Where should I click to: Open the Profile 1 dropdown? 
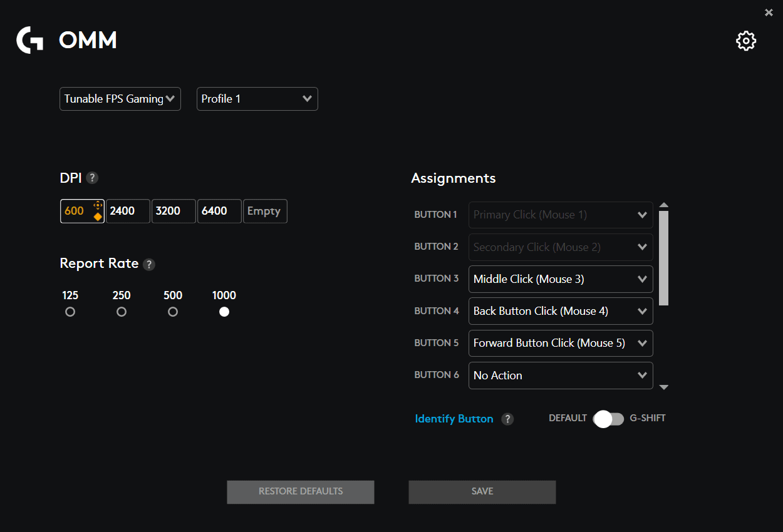pos(257,99)
